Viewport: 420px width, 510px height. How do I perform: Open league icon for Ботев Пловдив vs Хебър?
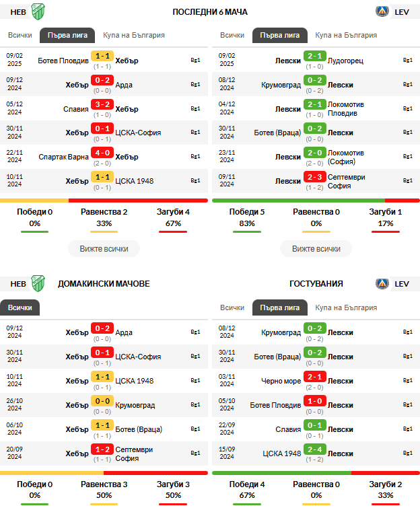point(195,60)
